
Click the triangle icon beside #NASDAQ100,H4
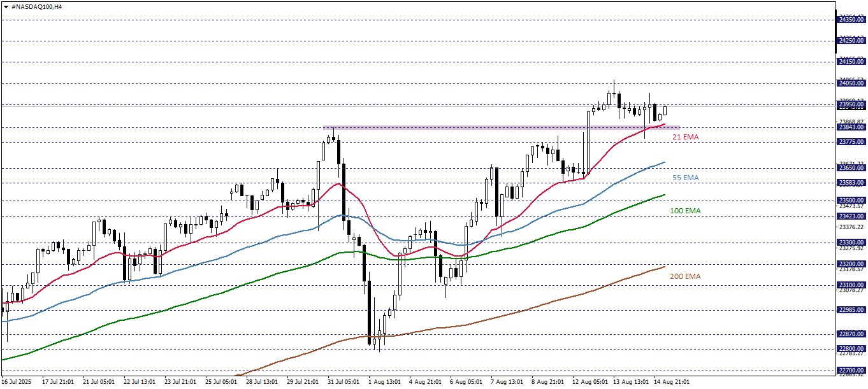[6, 6]
